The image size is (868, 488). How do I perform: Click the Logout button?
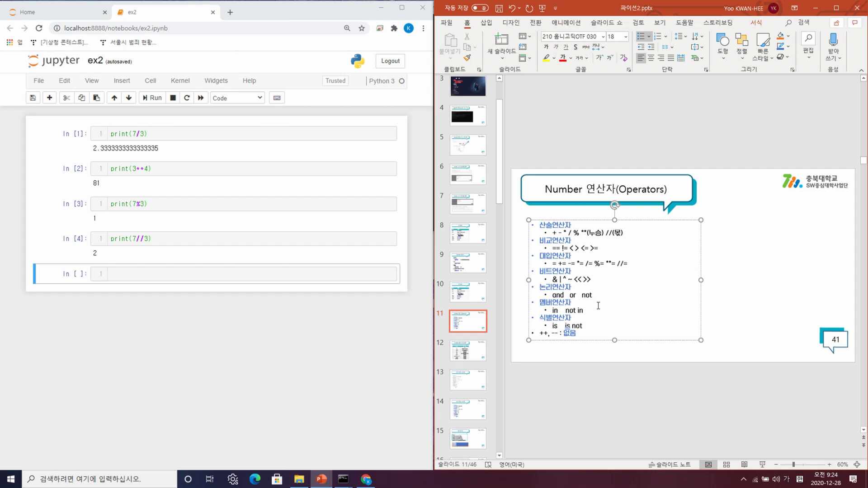pyautogui.click(x=390, y=61)
